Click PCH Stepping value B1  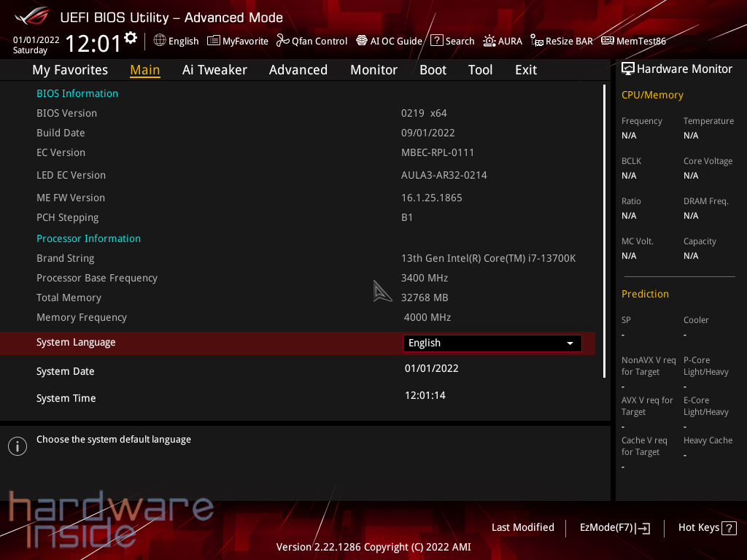point(407,217)
